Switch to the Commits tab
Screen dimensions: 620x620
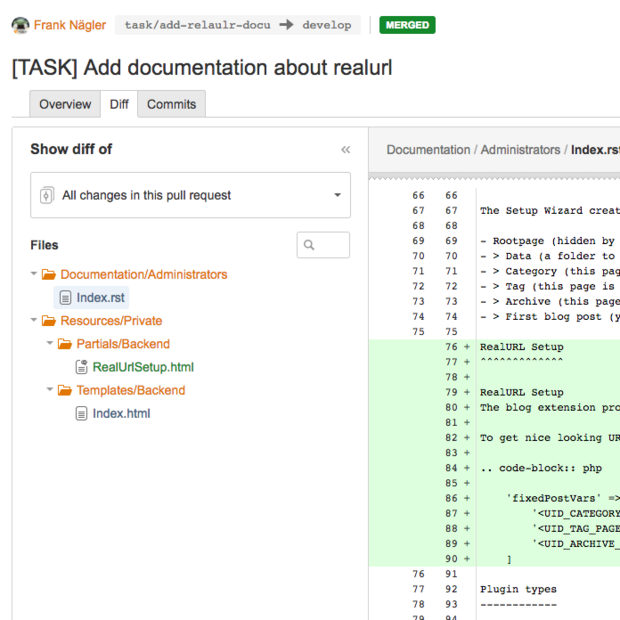(171, 104)
